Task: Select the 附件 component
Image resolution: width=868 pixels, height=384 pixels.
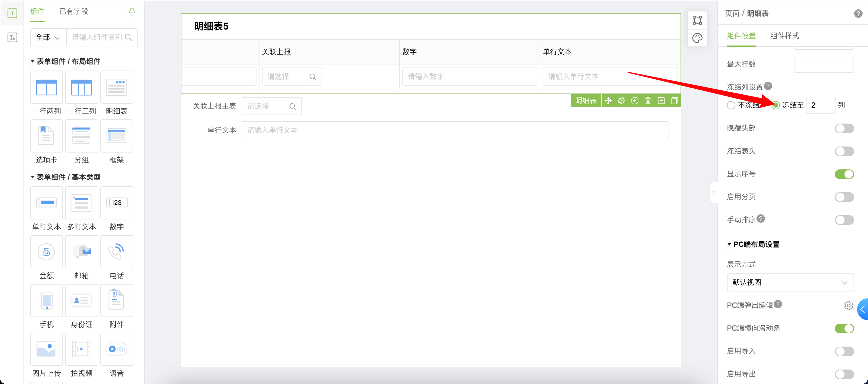Action: point(117,301)
